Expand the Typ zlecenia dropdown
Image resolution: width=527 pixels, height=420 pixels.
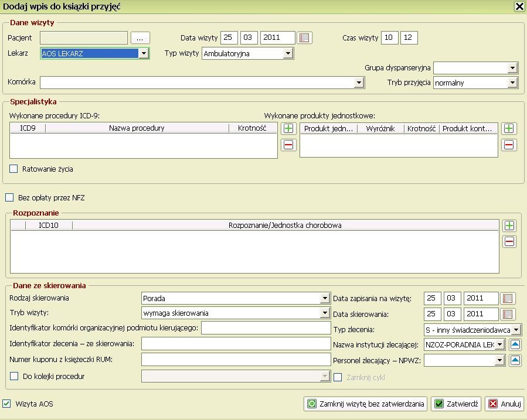(x=516, y=330)
